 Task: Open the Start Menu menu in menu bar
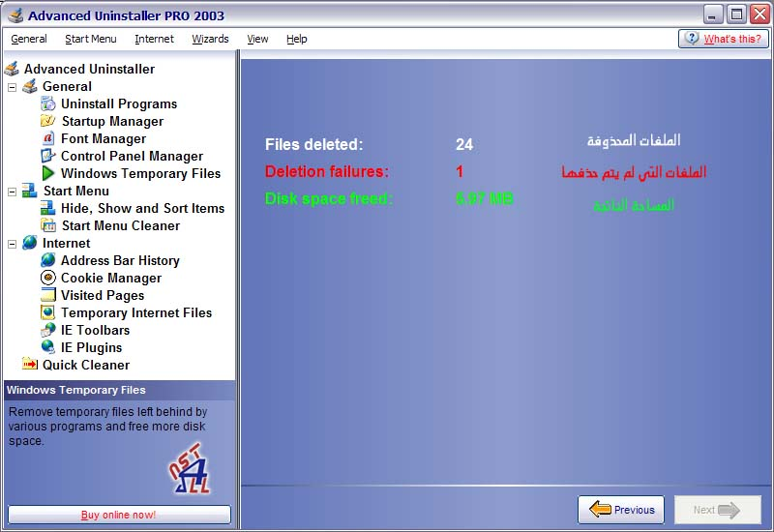click(x=91, y=39)
